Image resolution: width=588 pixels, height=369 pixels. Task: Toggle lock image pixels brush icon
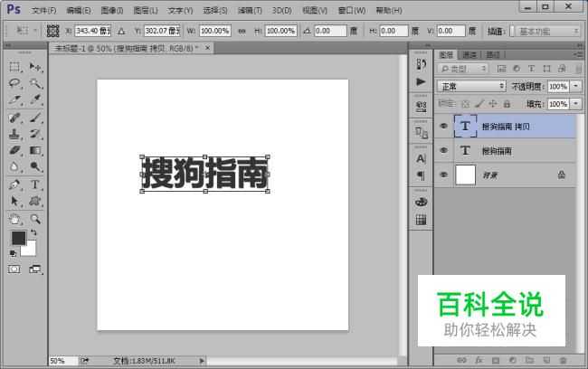coord(479,104)
